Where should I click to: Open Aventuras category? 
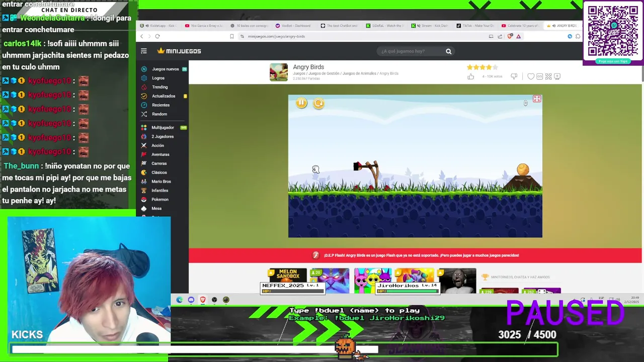160,155
